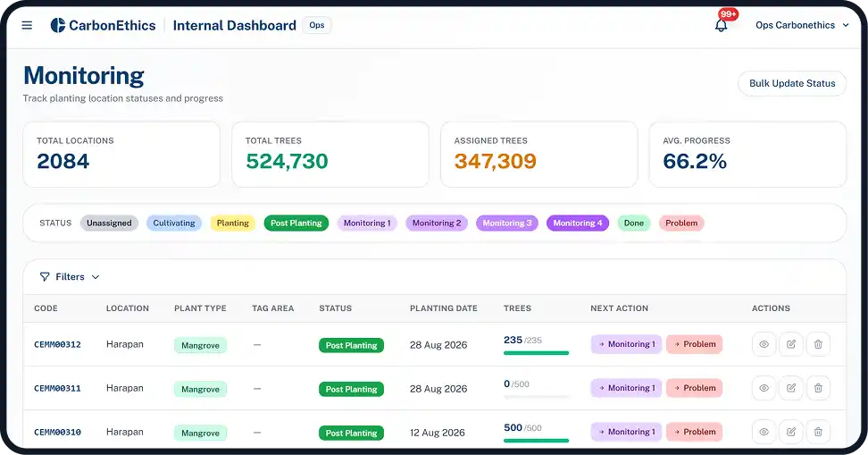Viewport: 868px width, 455px height.
Task: Open the notifications bell
Action: [721, 26]
